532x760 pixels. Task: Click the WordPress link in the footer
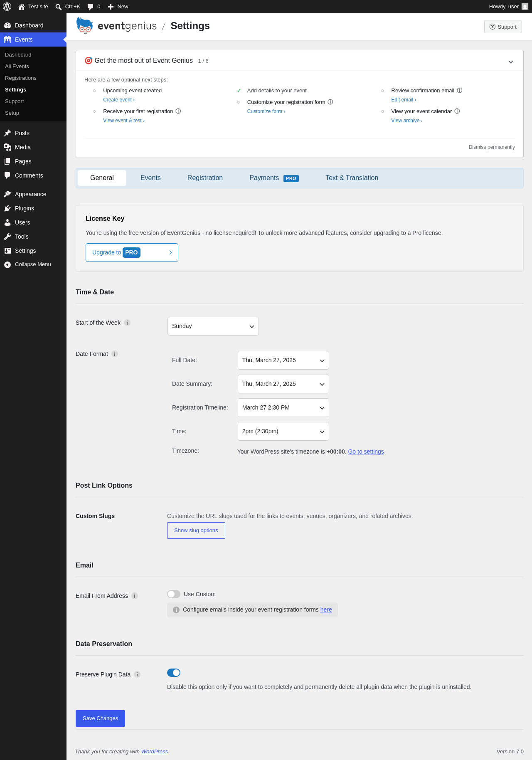(x=155, y=752)
